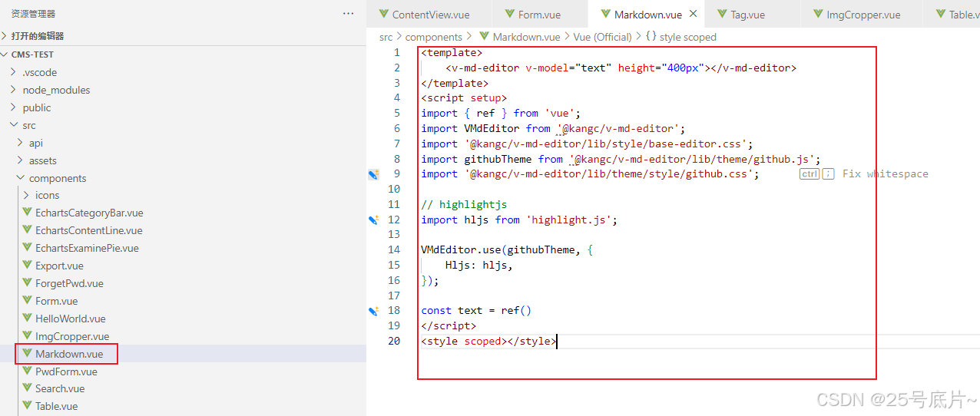
Task: Click the <style scoped> tag on line 20
Action: 464,341
